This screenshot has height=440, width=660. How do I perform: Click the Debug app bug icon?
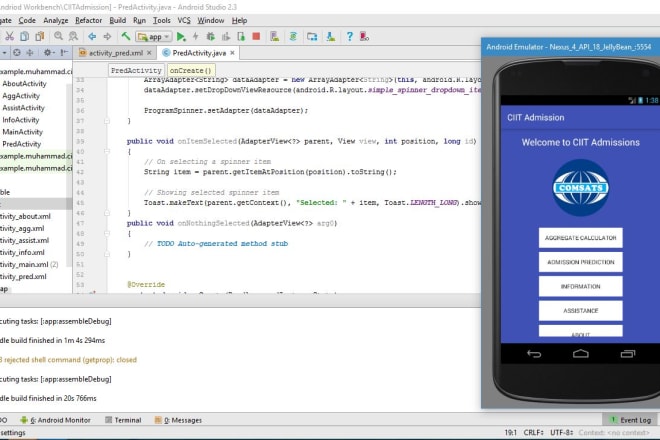click(210, 37)
